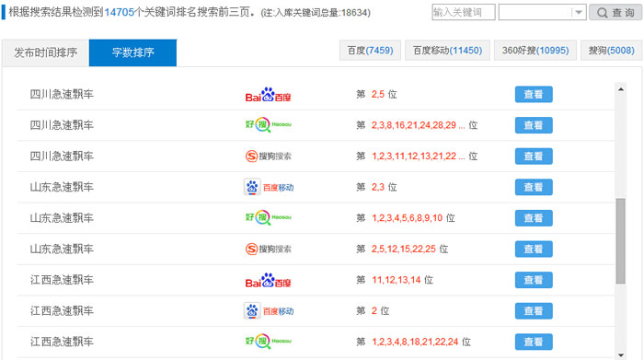
Task: Click Haosou logo in 江西急速飘车 row
Action: 269,342
